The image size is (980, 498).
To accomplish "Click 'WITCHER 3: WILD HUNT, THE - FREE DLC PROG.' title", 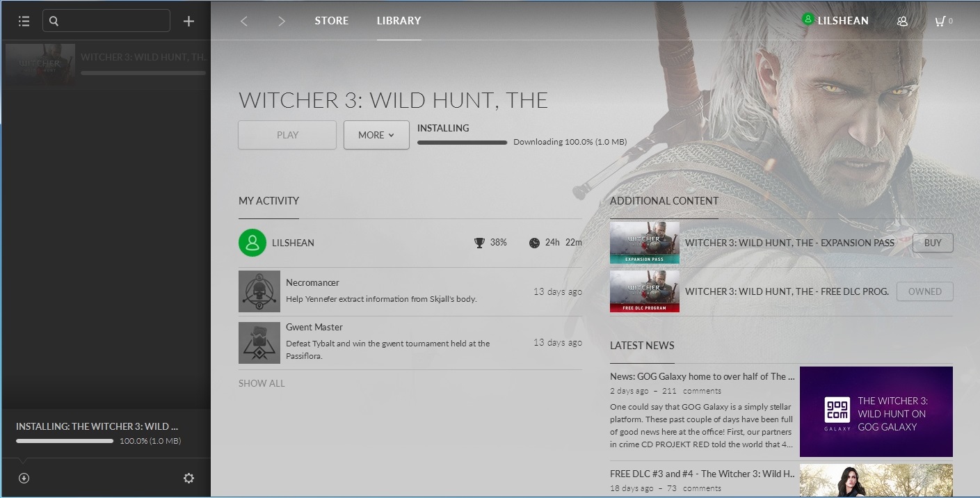I will [787, 291].
